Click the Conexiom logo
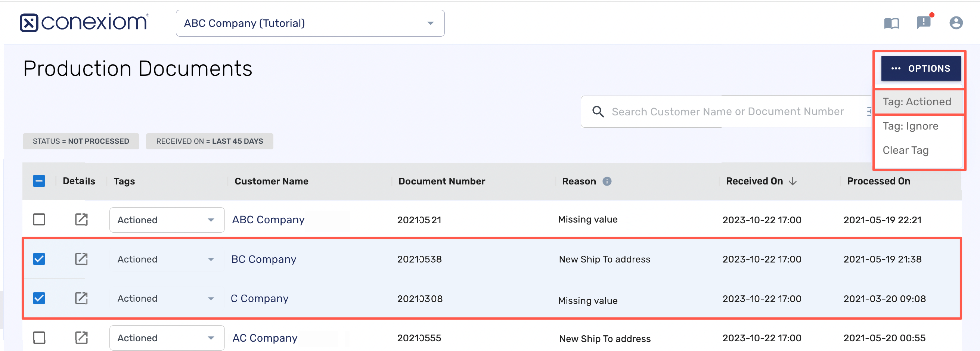Viewport: 980px width, 351px height. pos(83,22)
